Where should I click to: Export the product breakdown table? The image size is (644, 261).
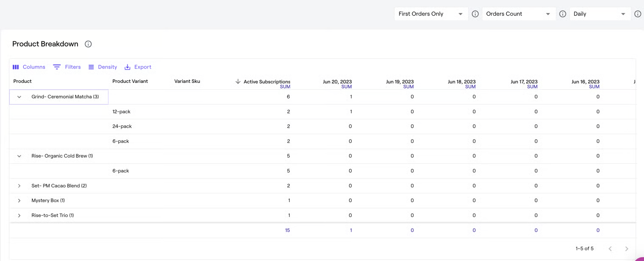point(138,67)
